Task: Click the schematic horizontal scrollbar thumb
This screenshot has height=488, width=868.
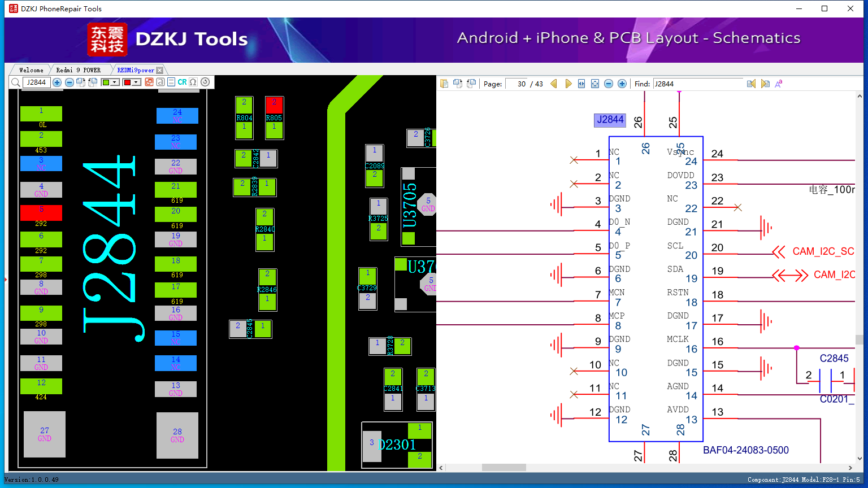Action: point(504,468)
